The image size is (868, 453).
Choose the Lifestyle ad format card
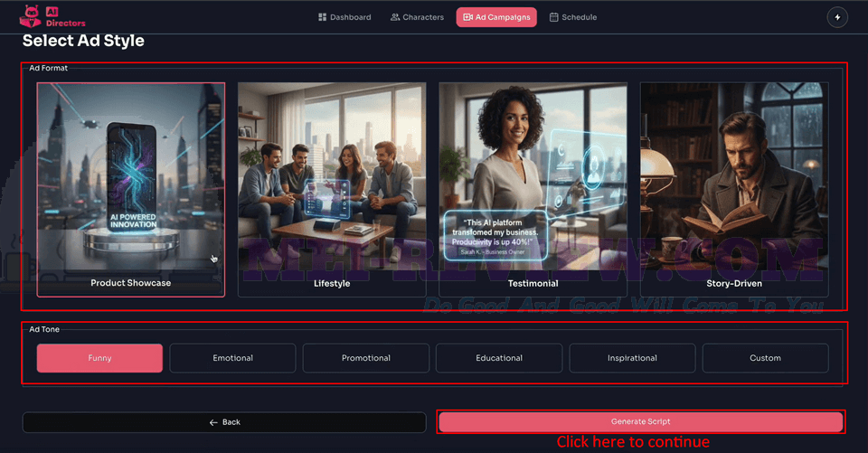(332, 190)
